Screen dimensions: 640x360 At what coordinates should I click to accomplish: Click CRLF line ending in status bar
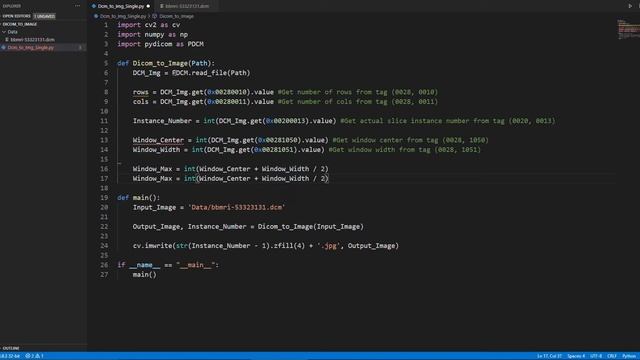(612, 356)
